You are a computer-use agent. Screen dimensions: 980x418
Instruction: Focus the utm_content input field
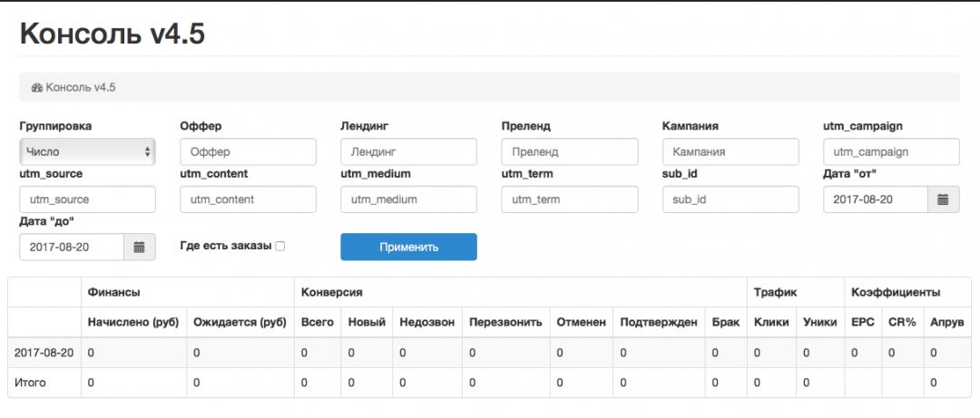(x=248, y=199)
